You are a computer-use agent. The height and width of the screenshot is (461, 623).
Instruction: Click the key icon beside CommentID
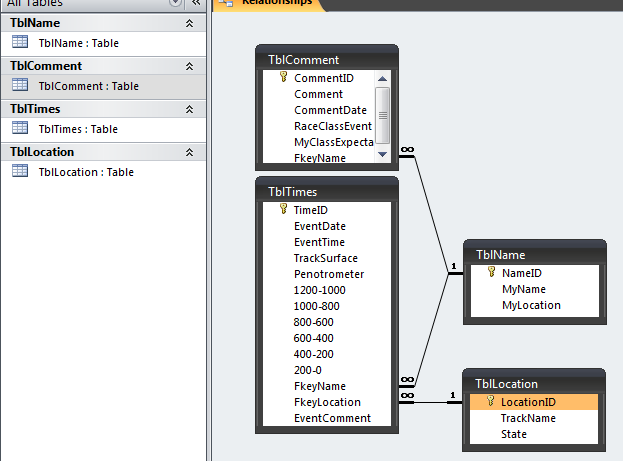(x=283, y=77)
